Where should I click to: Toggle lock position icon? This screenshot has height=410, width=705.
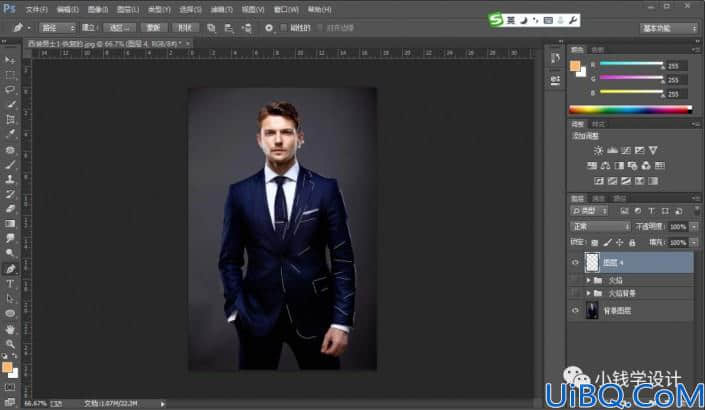tap(620, 243)
